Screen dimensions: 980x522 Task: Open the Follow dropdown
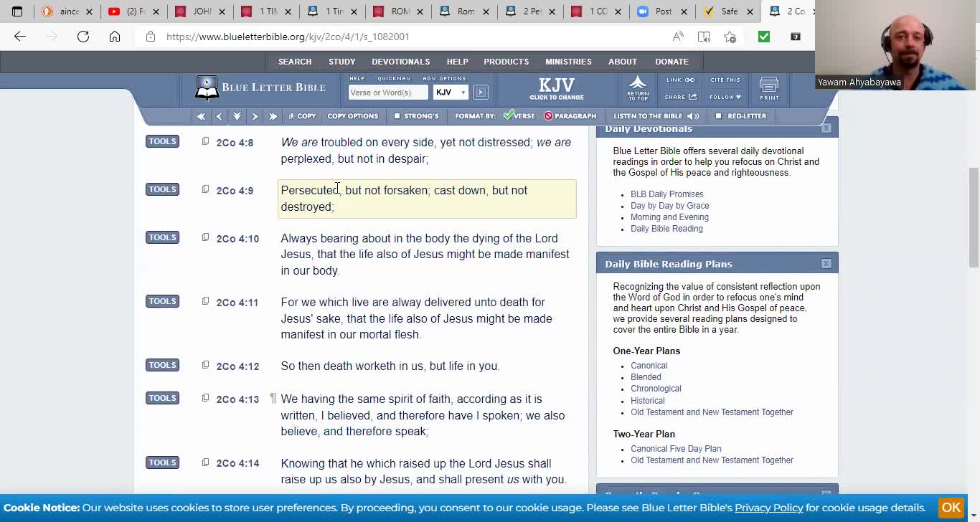[725, 97]
